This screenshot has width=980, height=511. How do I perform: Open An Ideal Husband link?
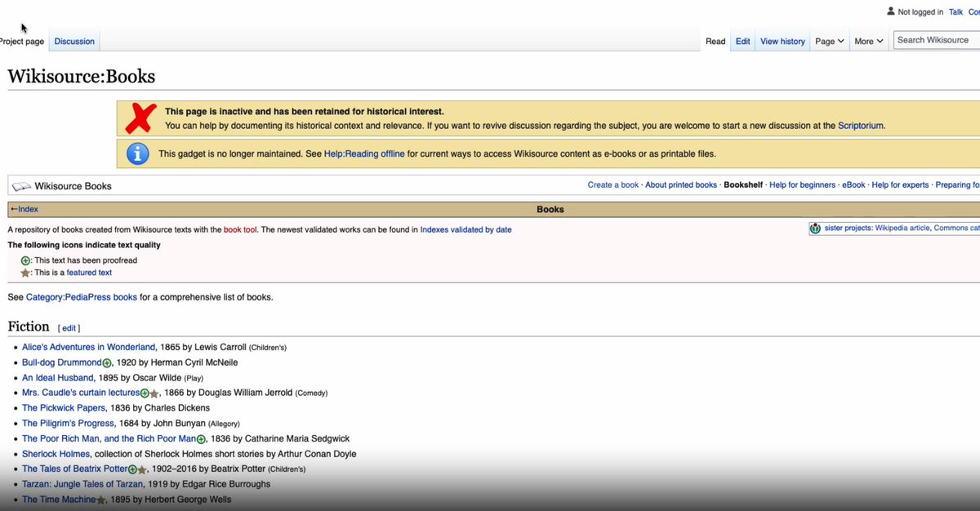tap(58, 378)
